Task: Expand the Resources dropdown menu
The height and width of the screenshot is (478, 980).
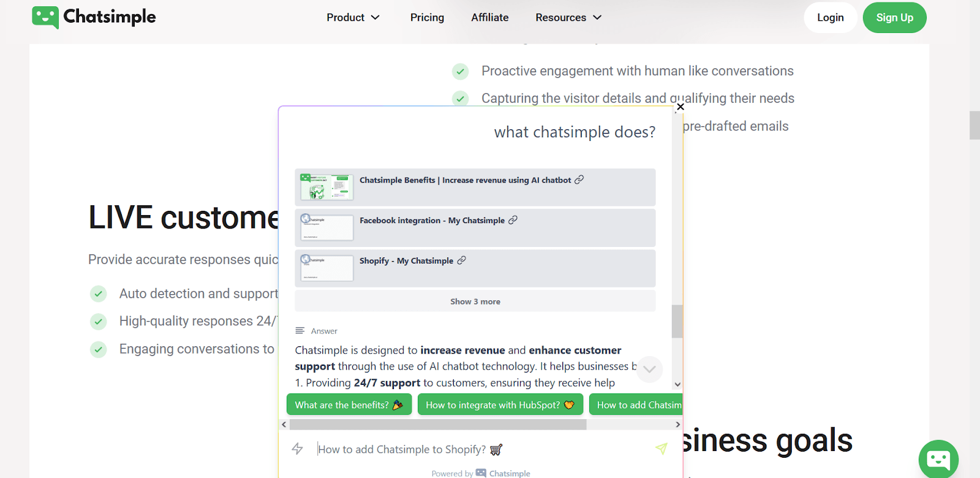Action: (x=568, y=18)
